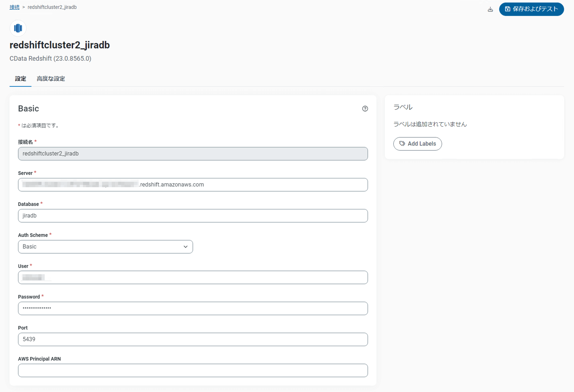Click the redshiftcluster2_jiradb page title heading
Screen dimensions: 574x392
60,45
